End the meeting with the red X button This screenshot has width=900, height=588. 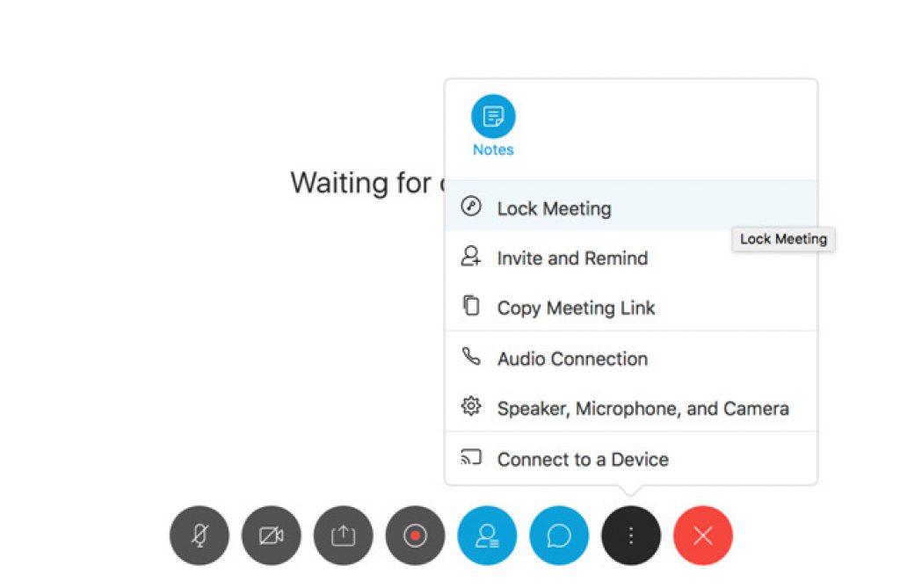coord(703,535)
